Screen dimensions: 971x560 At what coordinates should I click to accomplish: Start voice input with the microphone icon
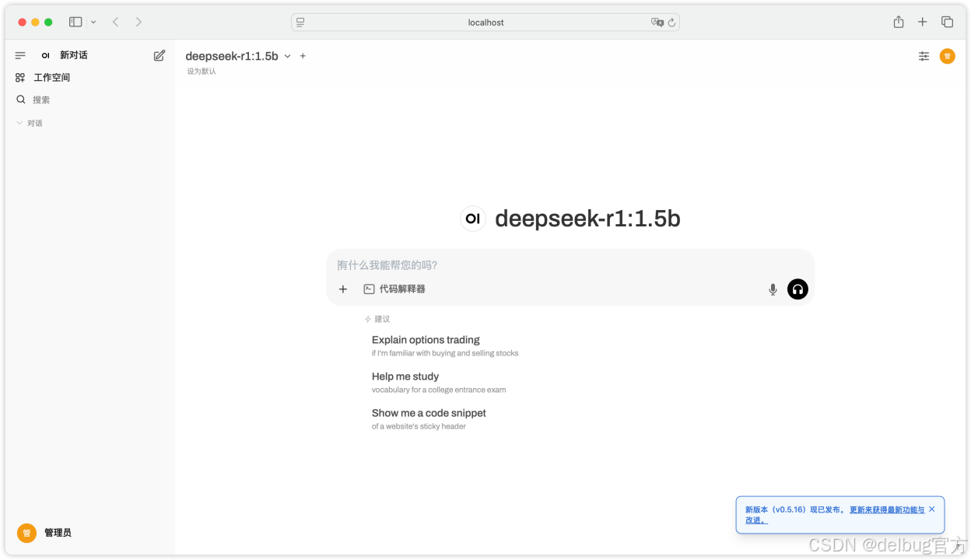coord(773,289)
